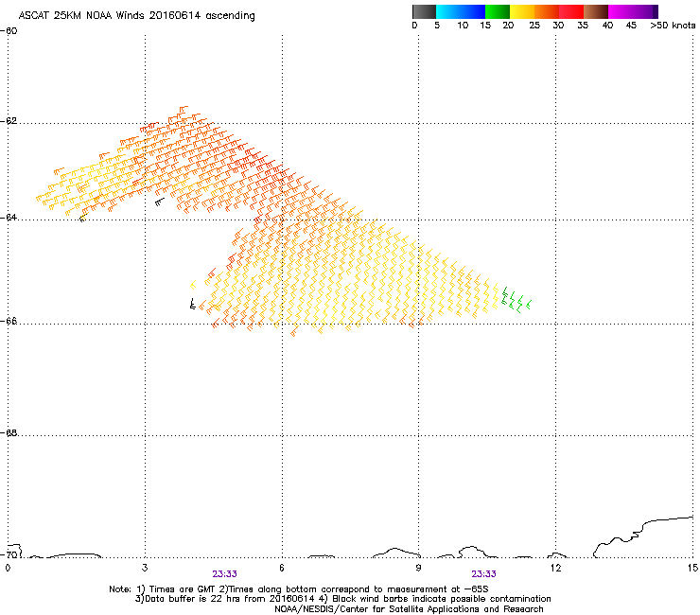Click the legend tick label "40"
Viewport: 700px width, 615px height.
[x=607, y=26]
